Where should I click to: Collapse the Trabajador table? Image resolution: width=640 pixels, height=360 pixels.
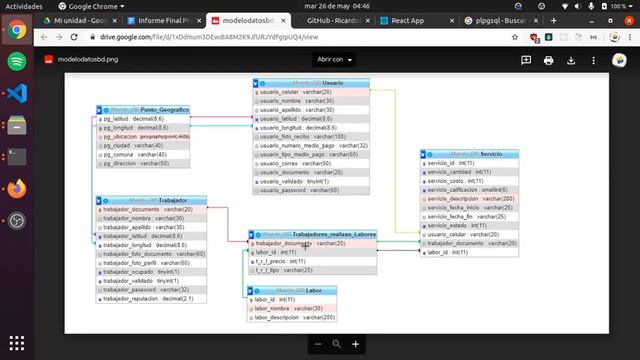(99, 201)
